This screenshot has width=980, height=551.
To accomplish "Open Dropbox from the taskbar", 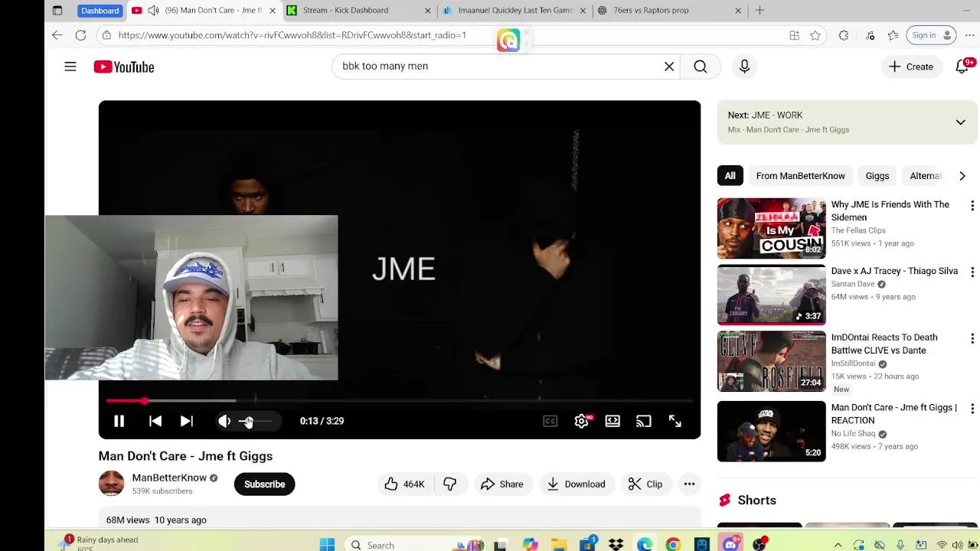I will click(x=616, y=545).
